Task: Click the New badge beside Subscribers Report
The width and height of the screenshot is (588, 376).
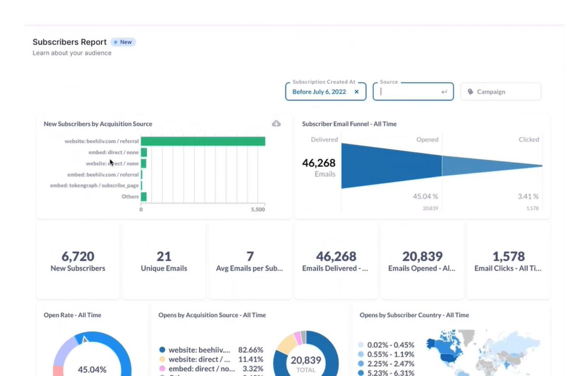Action: pos(123,42)
